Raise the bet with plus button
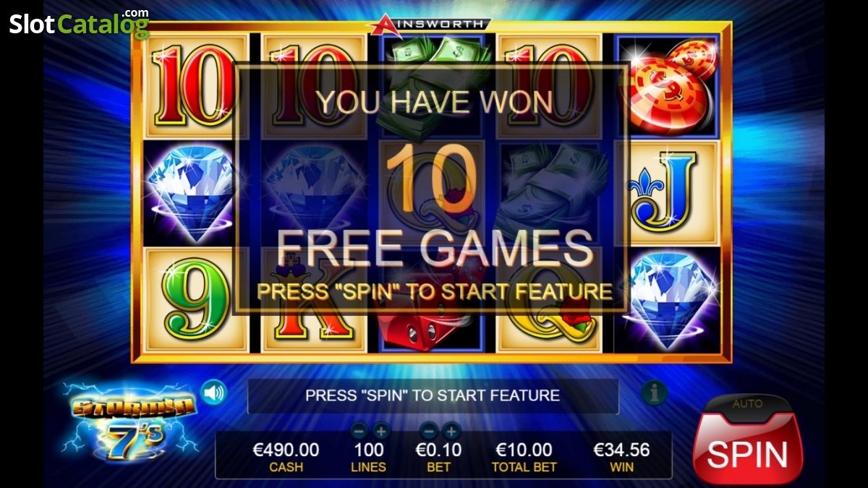The height and width of the screenshot is (488, 868). [451, 432]
